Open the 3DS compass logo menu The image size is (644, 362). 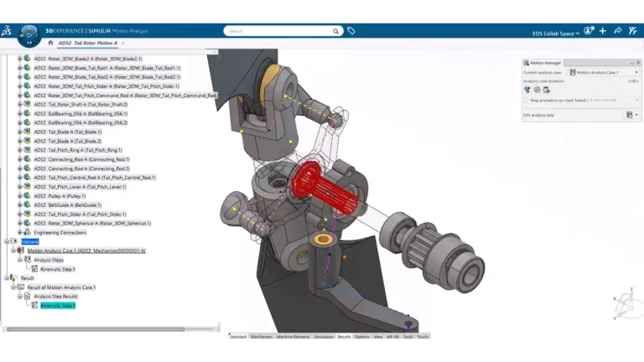pyautogui.click(x=6, y=31)
